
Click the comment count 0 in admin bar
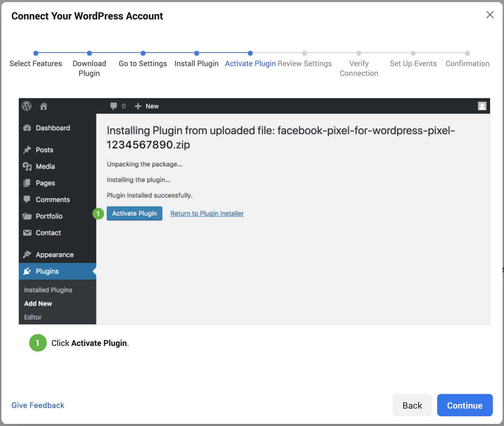coord(124,106)
